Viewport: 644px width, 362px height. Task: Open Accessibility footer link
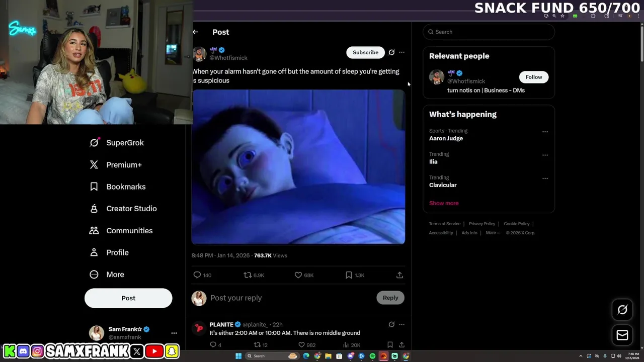441,233
